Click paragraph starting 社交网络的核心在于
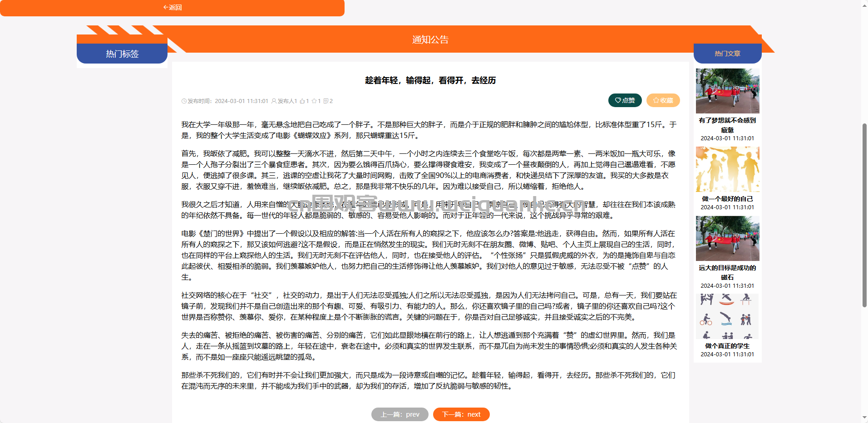The height and width of the screenshot is (423, 868). (429, 306)
